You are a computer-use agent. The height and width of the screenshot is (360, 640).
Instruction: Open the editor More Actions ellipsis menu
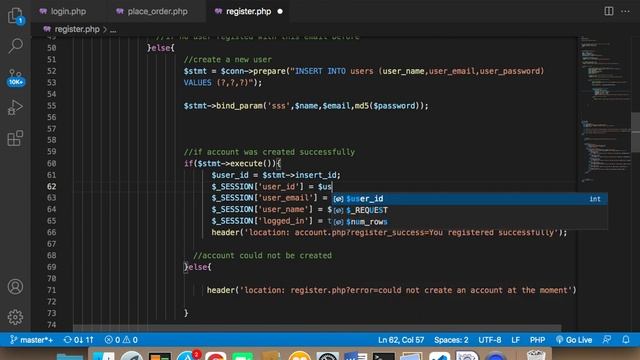(x=625, y=11)
